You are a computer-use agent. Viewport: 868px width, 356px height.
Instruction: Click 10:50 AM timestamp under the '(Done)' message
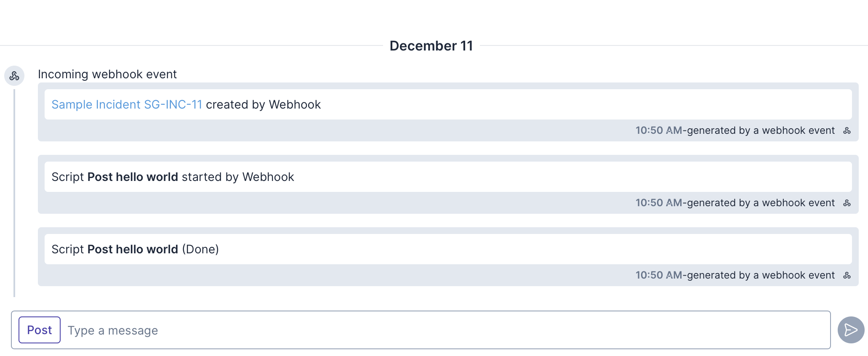tap(658, 276)
